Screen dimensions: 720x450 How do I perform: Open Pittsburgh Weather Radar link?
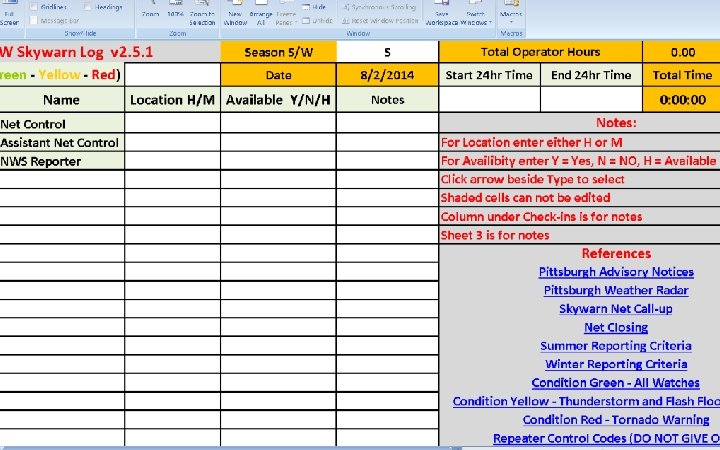click(616, 290)
